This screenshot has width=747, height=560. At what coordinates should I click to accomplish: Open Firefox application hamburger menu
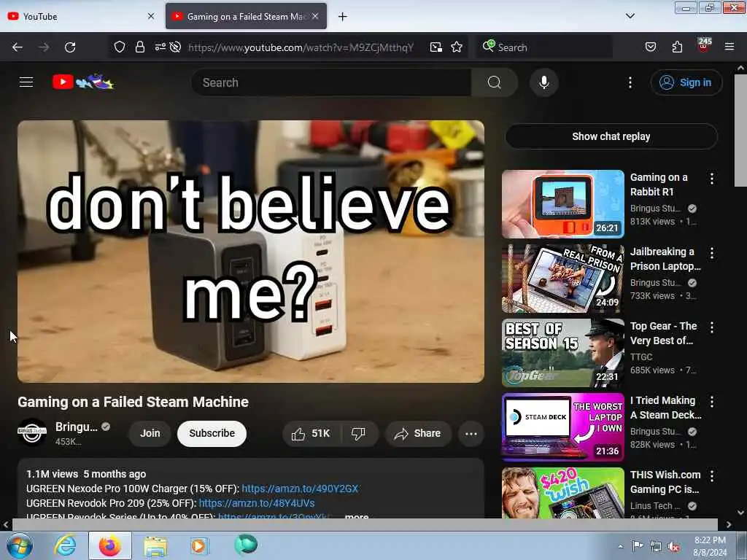click(729, 47)
